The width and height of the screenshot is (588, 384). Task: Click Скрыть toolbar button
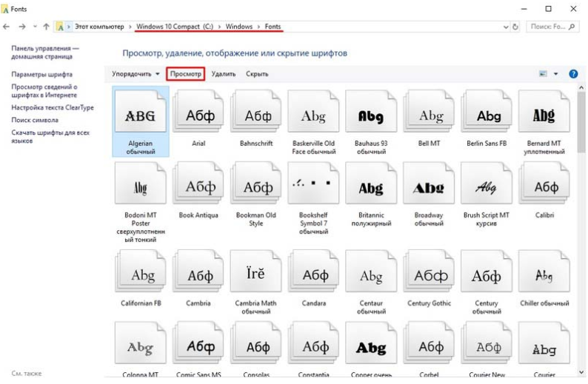click(x=257, y=74)
